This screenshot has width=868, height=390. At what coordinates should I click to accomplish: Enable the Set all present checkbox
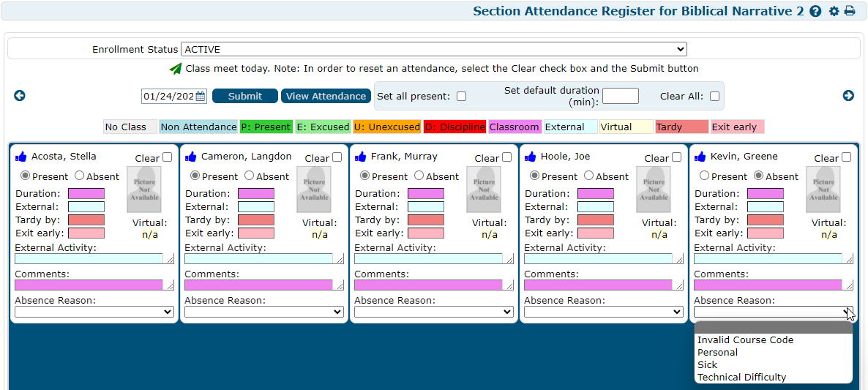[461, 97]
